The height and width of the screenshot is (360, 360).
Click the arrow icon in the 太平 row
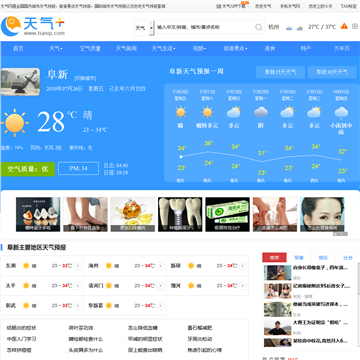pos(78,286)
